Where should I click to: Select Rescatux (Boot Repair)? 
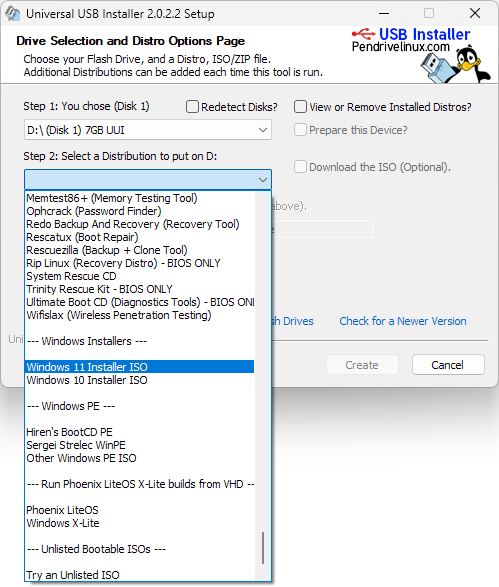pos(139,237)
